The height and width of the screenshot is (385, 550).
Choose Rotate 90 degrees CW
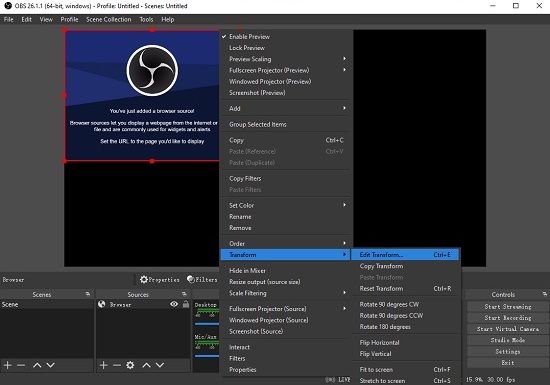405,304
